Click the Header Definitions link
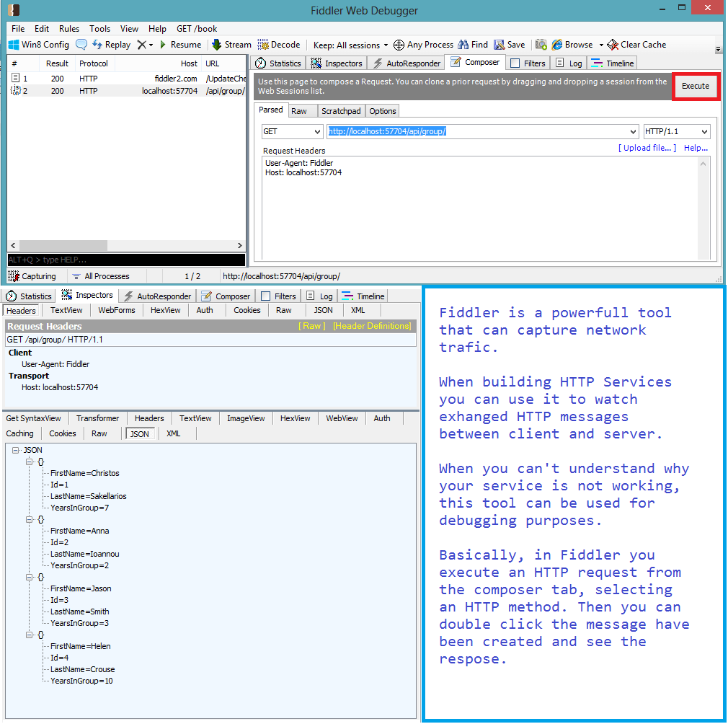The image size is (728, 724). click(372, 326)
